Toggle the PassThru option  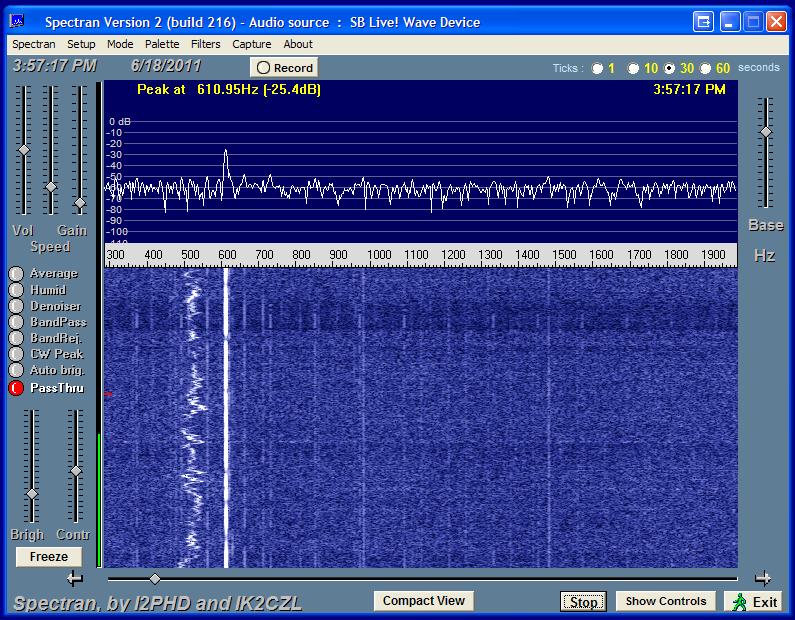pos(16,388)
